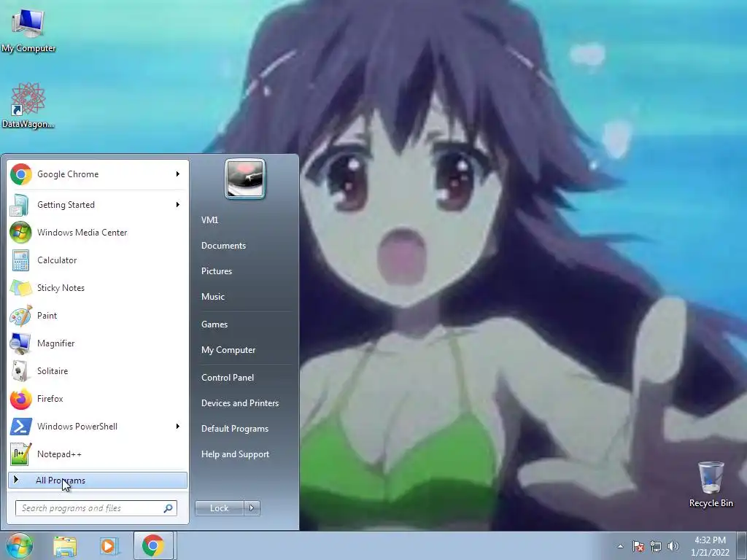Launch Windows Media Center icon
Viewport: 747px width, 560px height.
tap(20, 233)
